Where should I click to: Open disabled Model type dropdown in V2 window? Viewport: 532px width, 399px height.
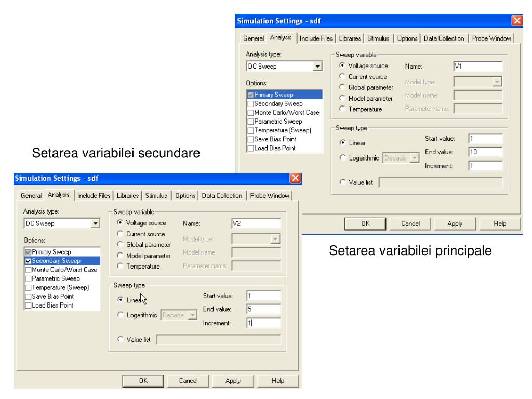(275, 239)
